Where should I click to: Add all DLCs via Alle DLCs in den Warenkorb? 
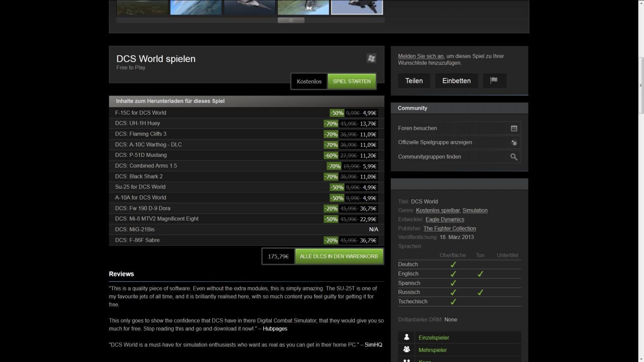pyautogui.click(x=339, y=256)
